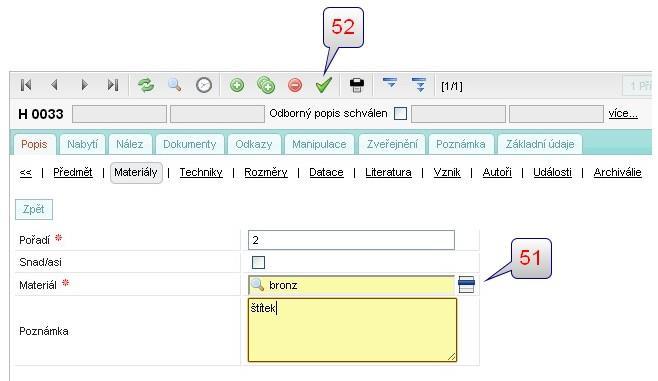Select the Odkazy tab

254,144
